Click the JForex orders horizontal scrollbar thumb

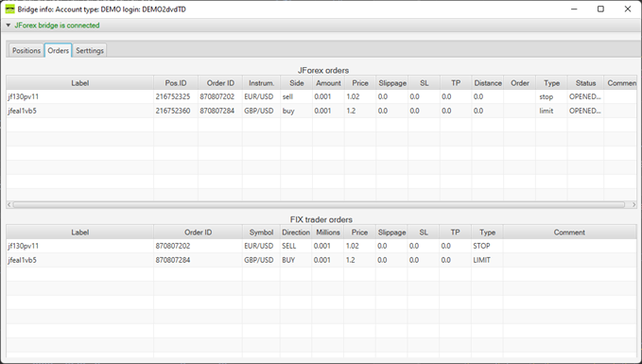[x=319, y=204]
